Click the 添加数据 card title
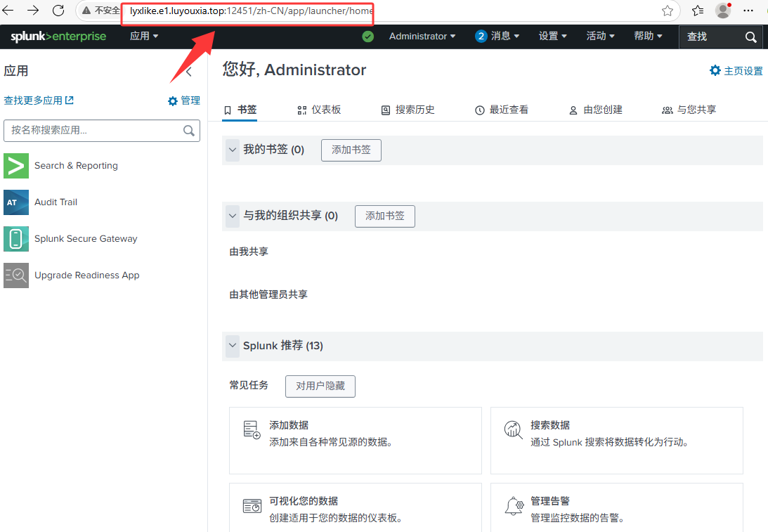The image size is (768, 532). (x=289, y=425)
